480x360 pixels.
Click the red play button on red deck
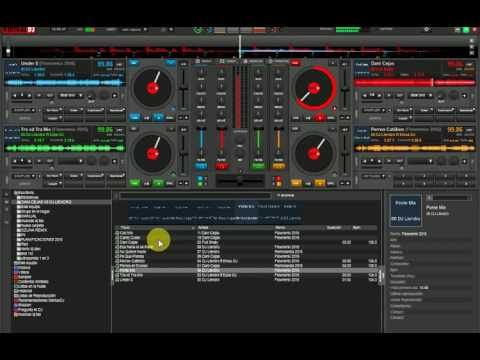point(320,117)
